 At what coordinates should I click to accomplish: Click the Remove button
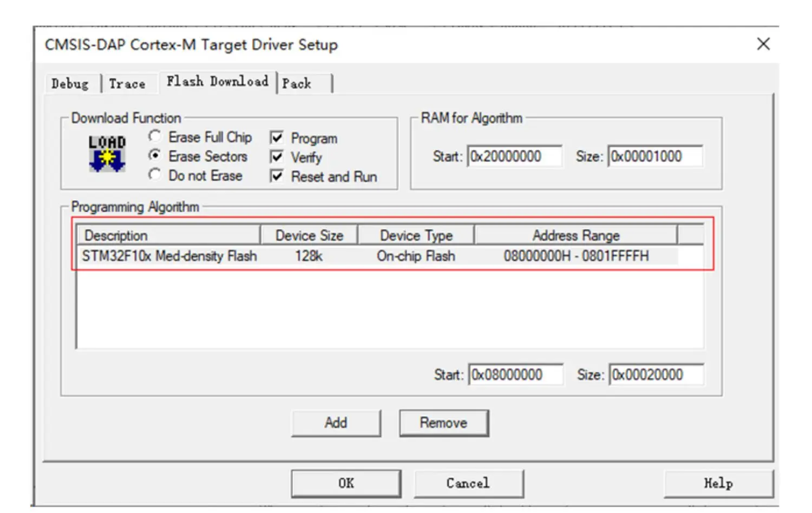(443, 423)
